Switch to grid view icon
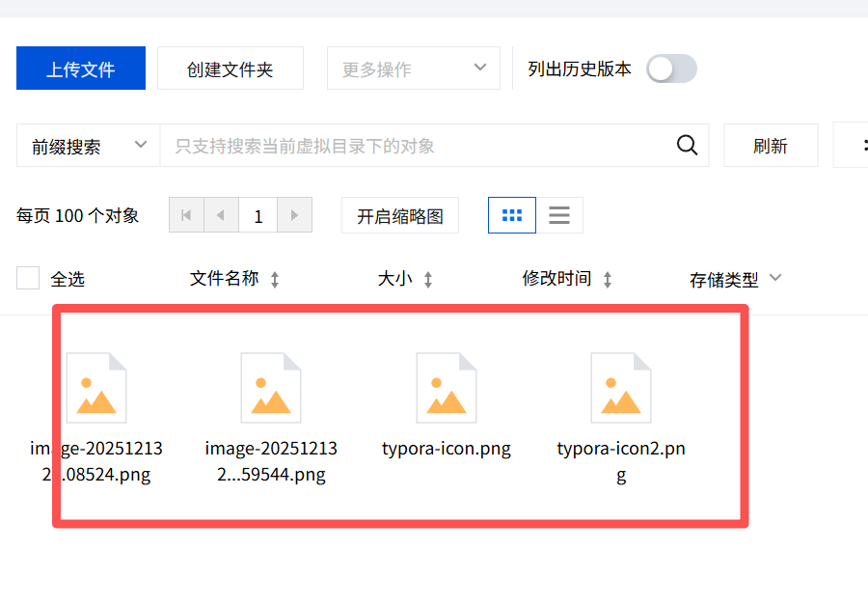Viewport: 868px width, 605px height. 512,215
